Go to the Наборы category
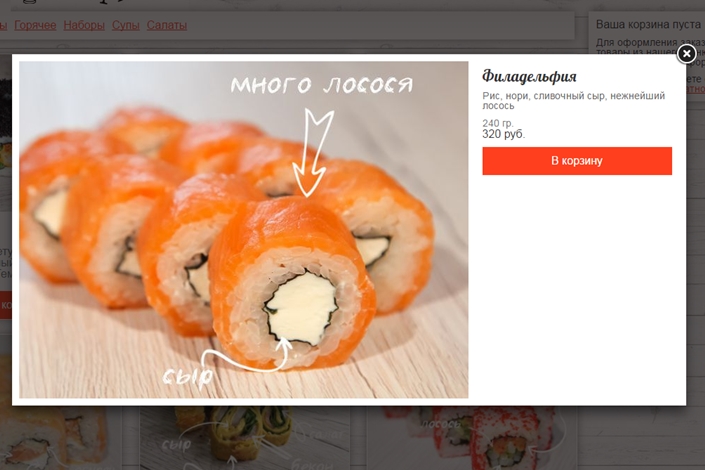 84,25
